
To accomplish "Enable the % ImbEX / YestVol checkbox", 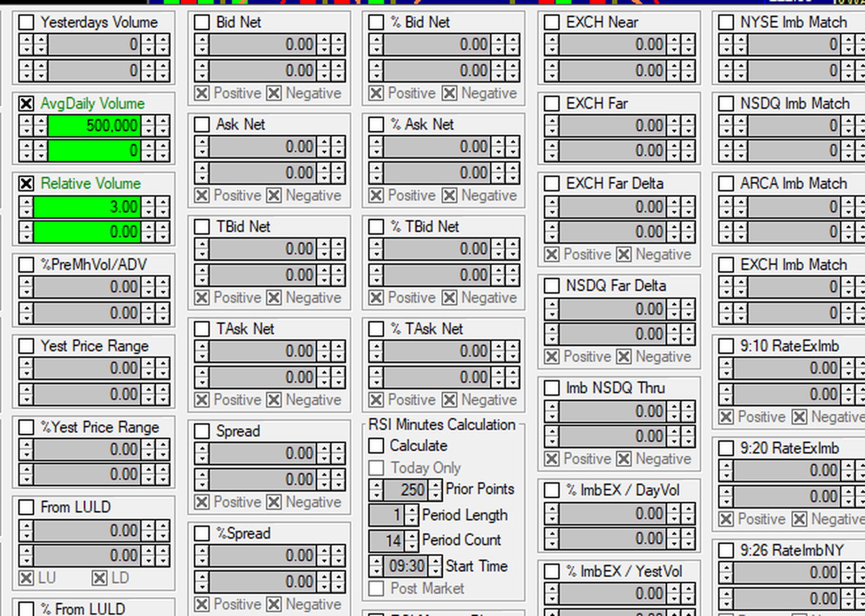I will (552, 571).
